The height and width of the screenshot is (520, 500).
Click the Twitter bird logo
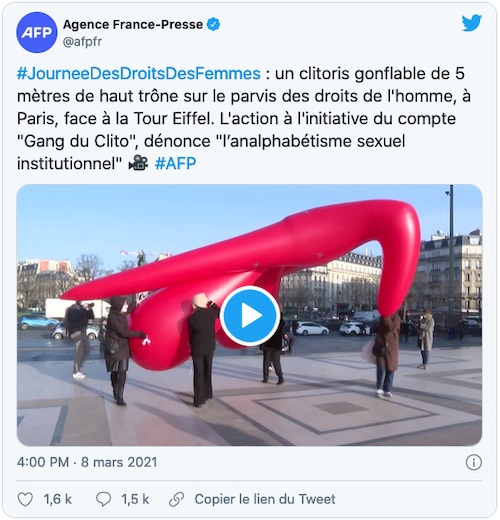pyautogui.click(x=471, y=23)
